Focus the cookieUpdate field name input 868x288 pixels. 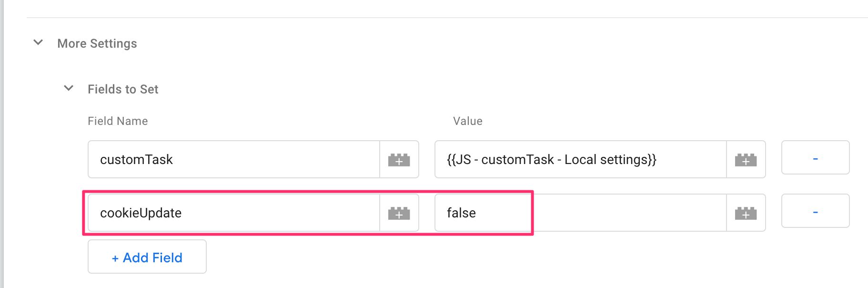(233, 213)
